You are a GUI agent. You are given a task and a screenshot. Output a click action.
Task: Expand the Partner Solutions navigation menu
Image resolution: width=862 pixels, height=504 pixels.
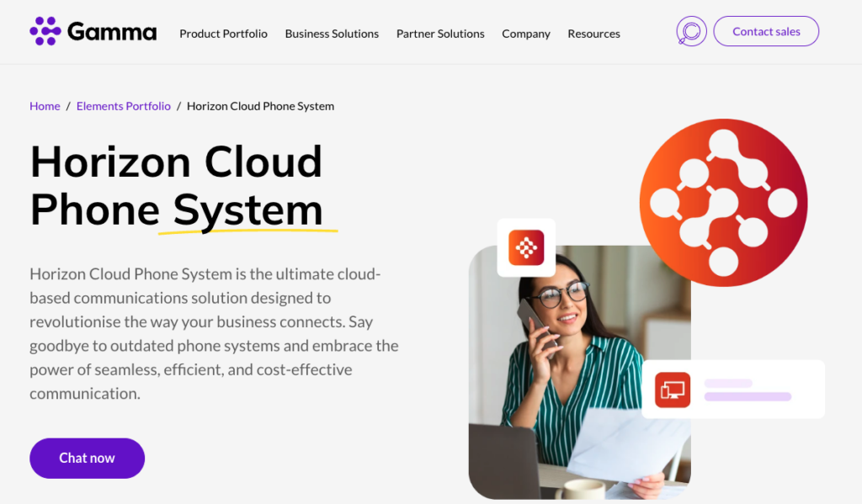440,34
